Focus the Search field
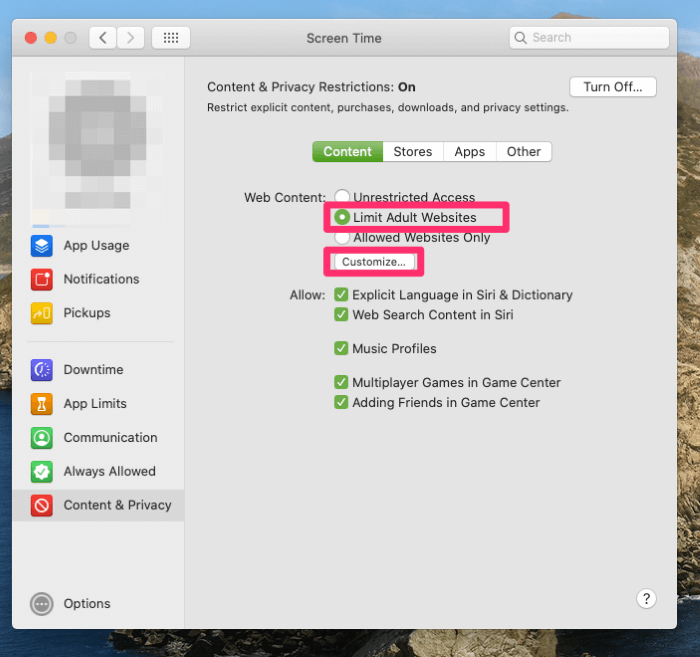Image resolution: width=700 pixels, height=657 pixels. [589, 38]
